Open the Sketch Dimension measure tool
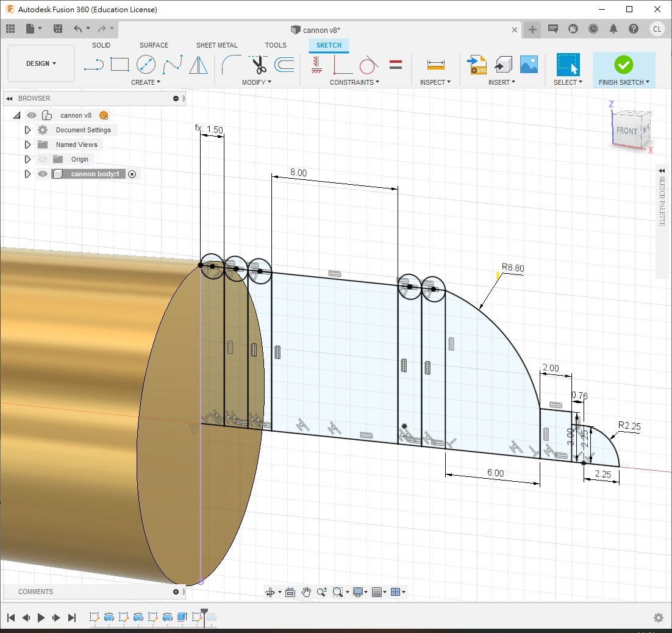 coord(435,64)
